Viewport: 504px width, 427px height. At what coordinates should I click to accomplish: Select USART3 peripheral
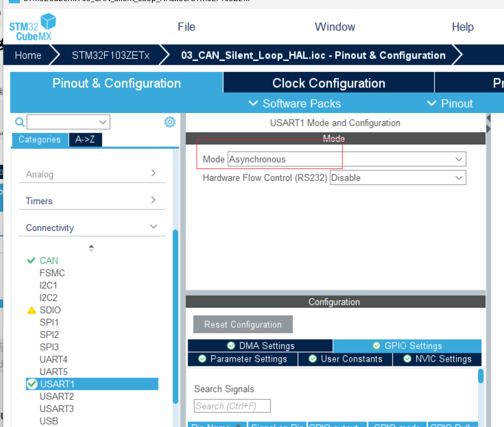pos(57,409)
